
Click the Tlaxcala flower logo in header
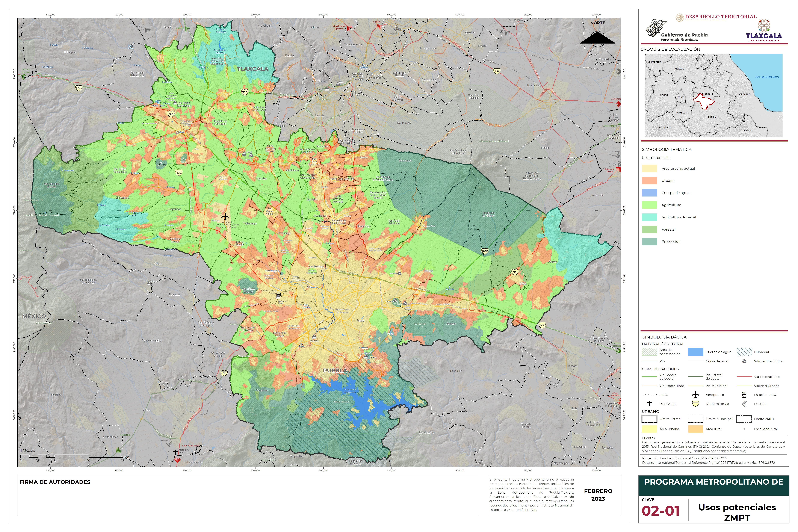click(764, 26)
